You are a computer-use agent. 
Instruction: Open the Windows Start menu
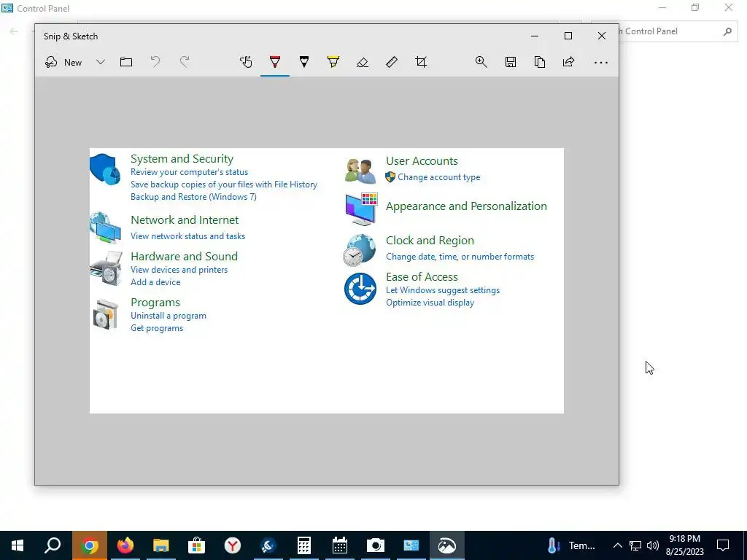coord(18,545)
